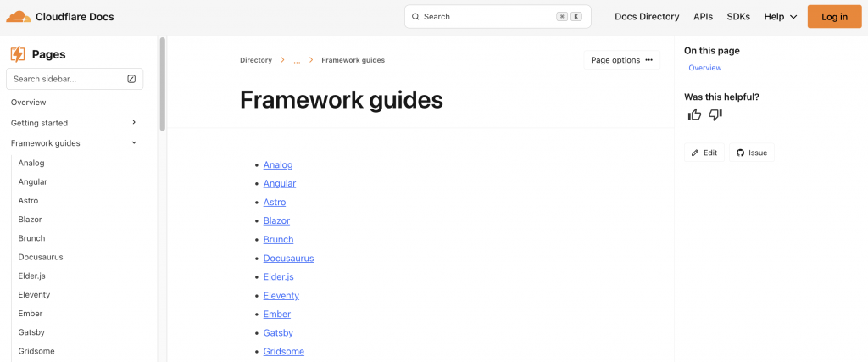Image resolution: width=868 pixels, height=362 pixels.
Task: Select Docusaurus in the sidebar
Action: pyautogui.click(x=41, y=257)
